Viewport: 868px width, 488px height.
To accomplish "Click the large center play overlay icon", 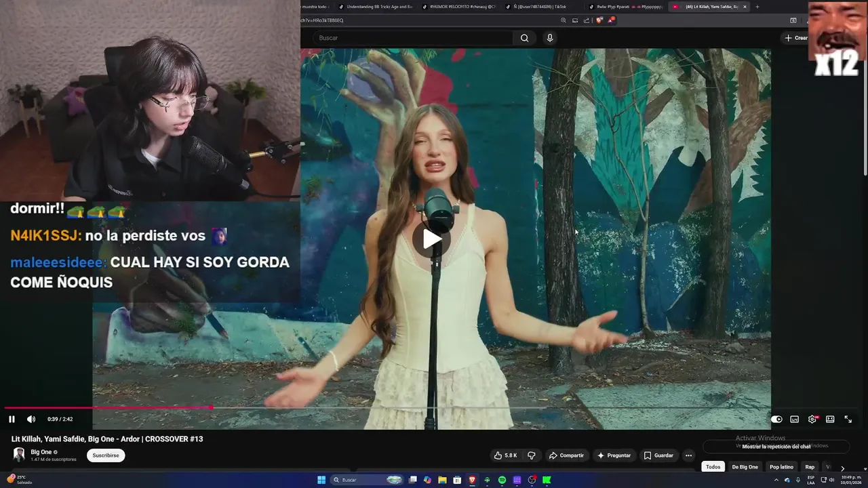I will [432, 239].
